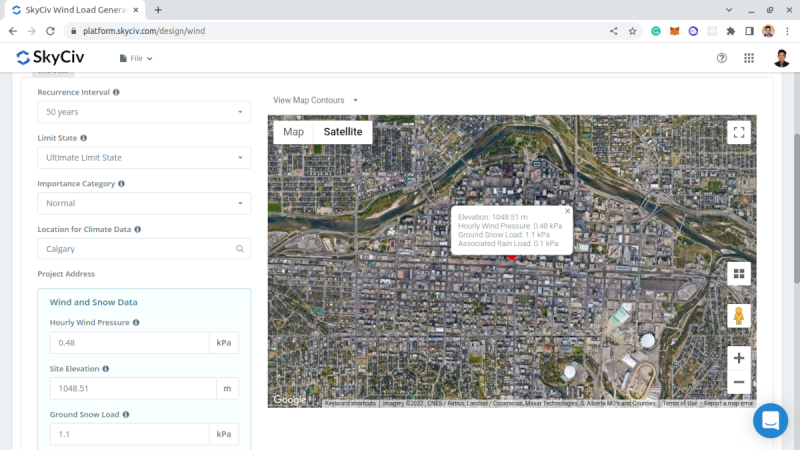The height and width of the screenshot is (450, 800).
Task: Close the elevation info popup on map
Action: pos(567,211)
